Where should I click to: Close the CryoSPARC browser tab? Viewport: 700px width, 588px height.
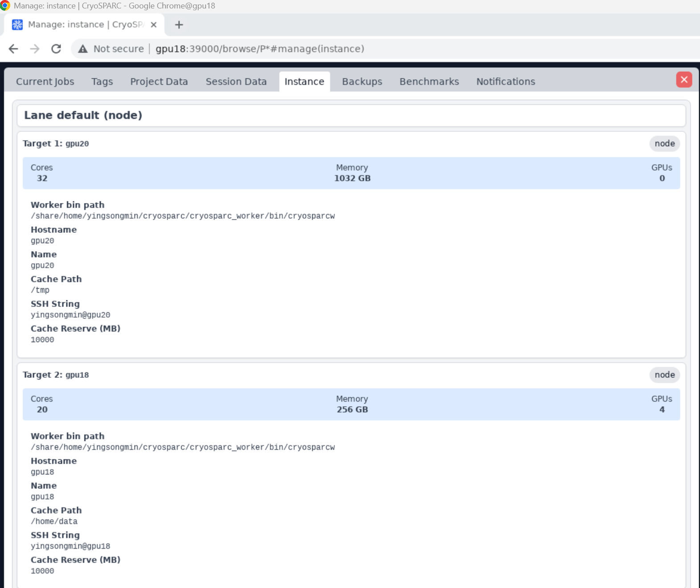pos(154,24)
